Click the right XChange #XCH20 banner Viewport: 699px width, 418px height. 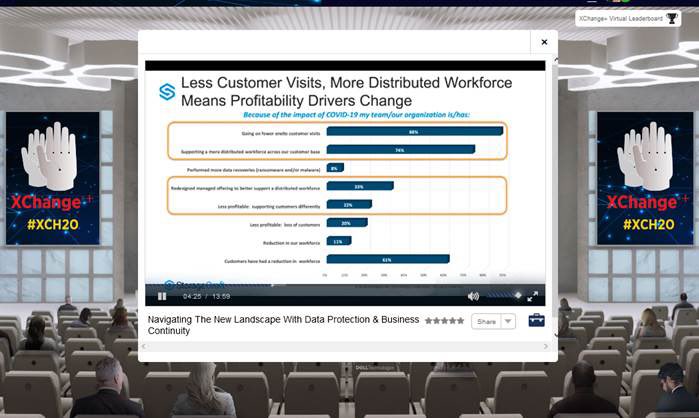(645, 178)
